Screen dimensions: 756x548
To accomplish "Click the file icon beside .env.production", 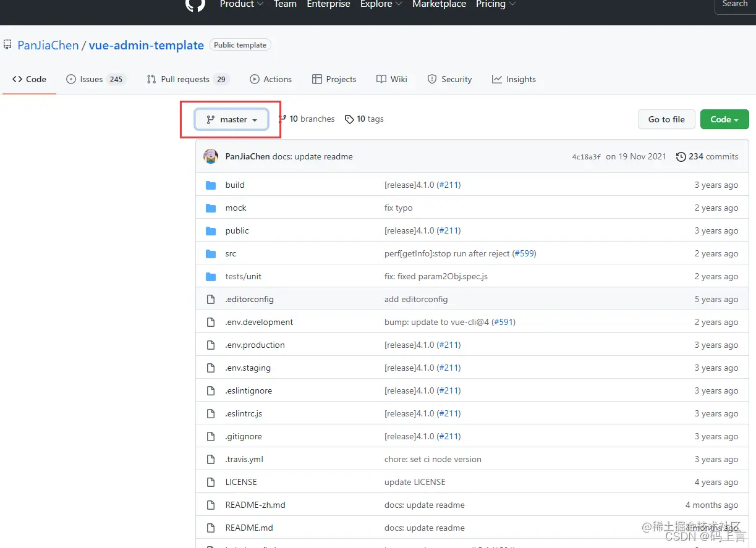I will coord(211,345).
